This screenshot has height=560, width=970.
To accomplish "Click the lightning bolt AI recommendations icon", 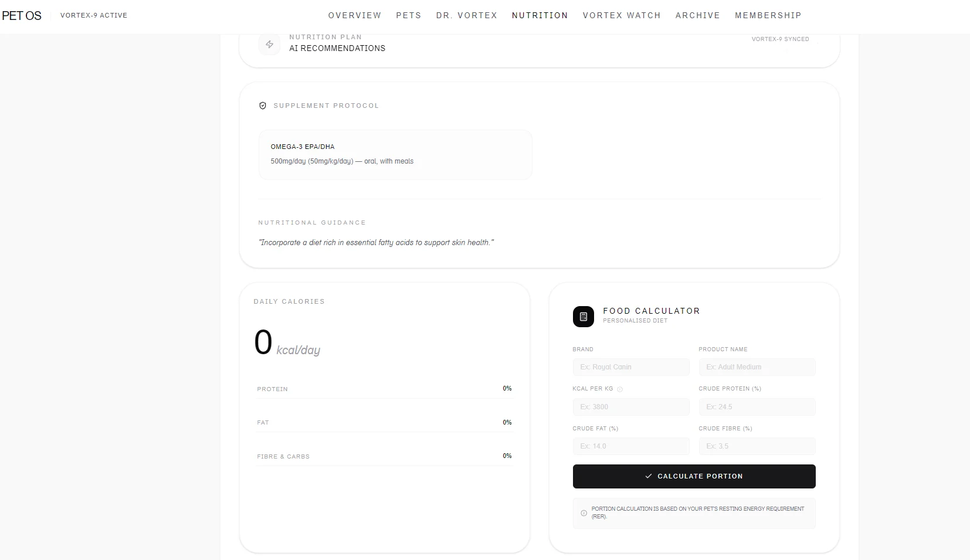I will click(269, 44).
